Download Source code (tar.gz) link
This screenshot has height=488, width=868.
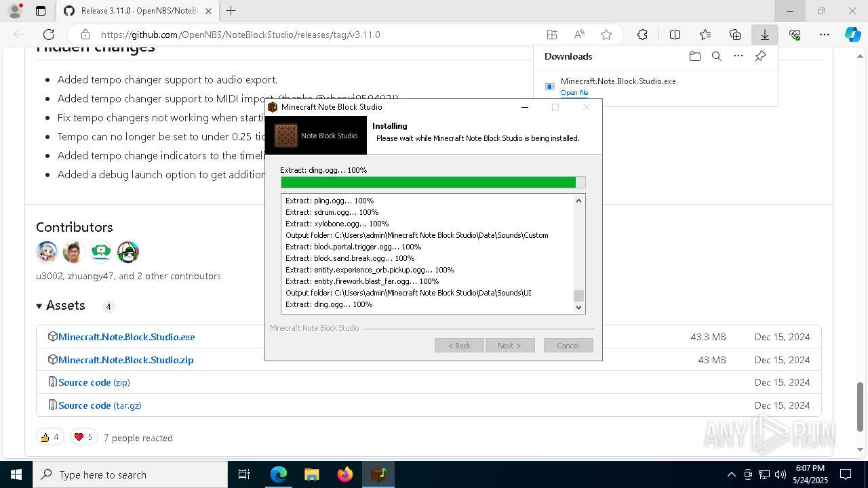[x=100, y=405]
